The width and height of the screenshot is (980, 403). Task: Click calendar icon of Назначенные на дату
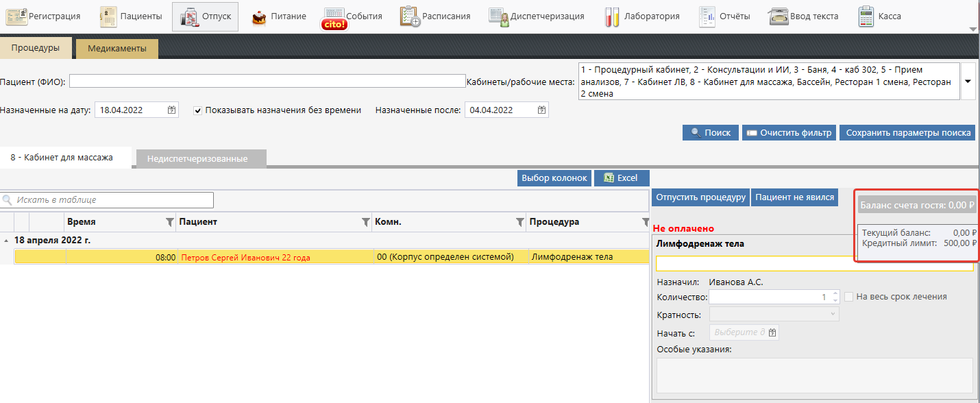click(x=171, y=110)
